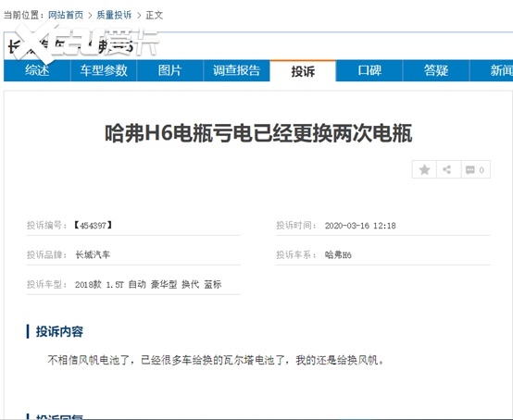Click the 投诉时间 label

[296, 225]
